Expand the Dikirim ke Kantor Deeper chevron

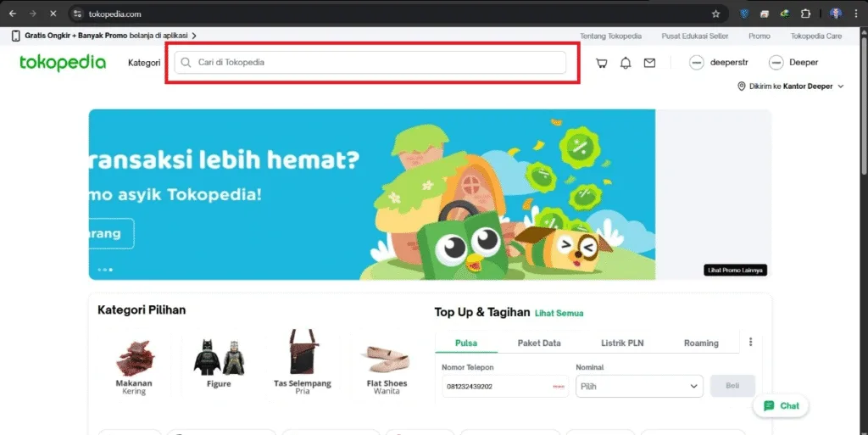pos(841,86)
